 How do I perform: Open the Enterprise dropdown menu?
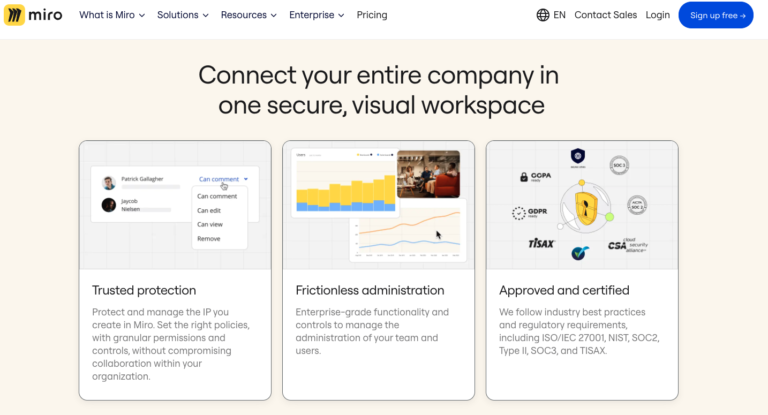tap(316, 15)
